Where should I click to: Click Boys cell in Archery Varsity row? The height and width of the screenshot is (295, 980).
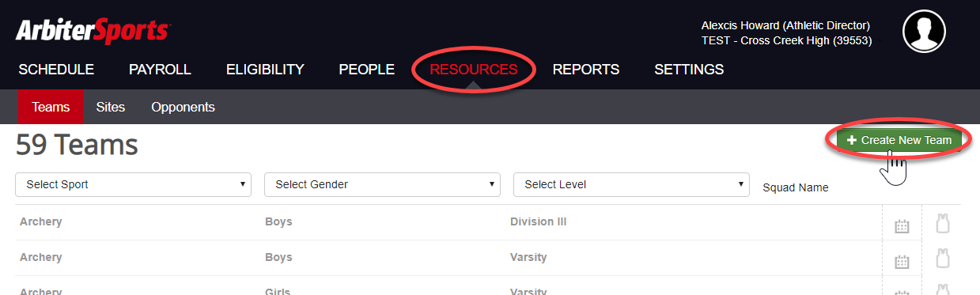click(278, 257)
